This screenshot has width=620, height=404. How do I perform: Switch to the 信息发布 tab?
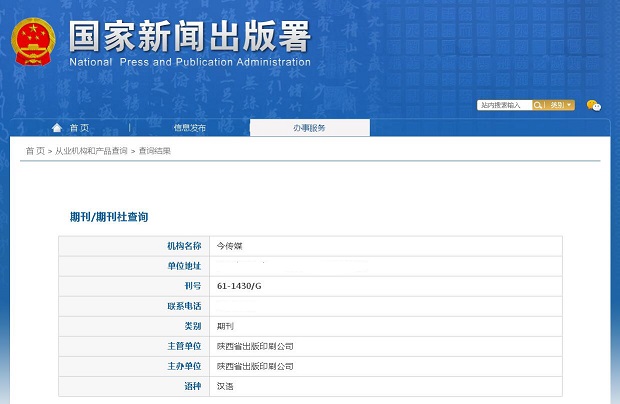[189, 128]
